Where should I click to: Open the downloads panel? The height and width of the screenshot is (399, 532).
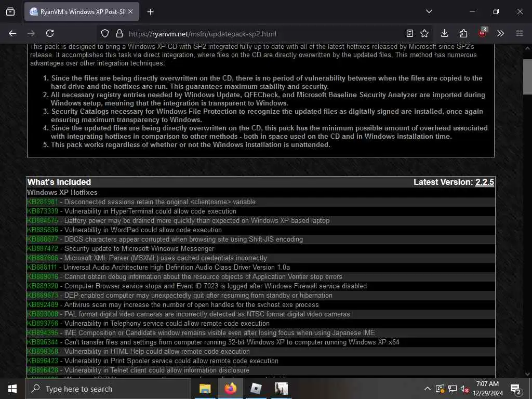coord(445,33)
